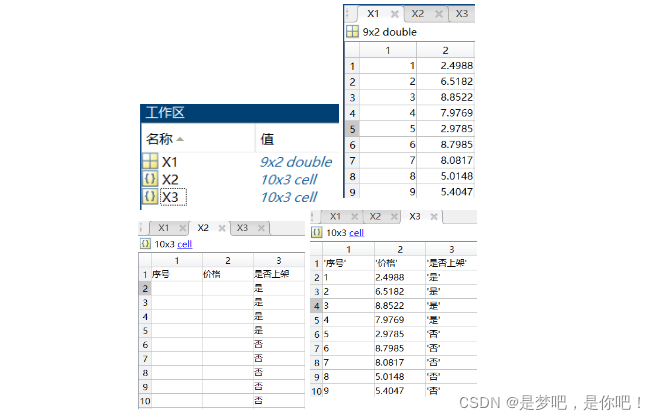
Task: Select 序号 cell in X2 editor
Action: click(x=177, y=274)
